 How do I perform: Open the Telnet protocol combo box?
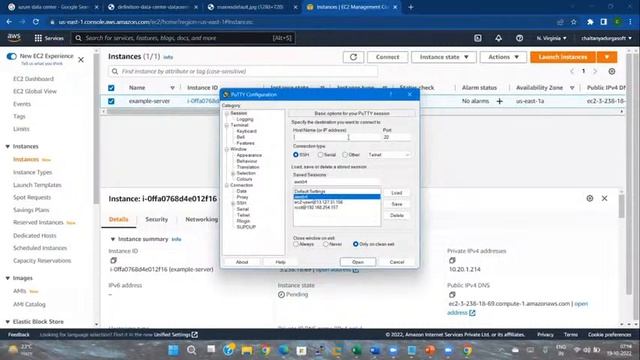(389, 155)
